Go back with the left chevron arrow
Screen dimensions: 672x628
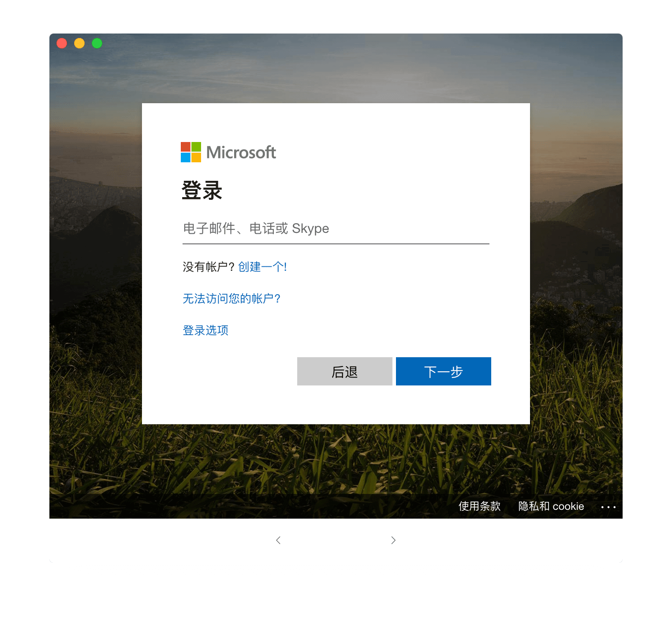(278, 540)
